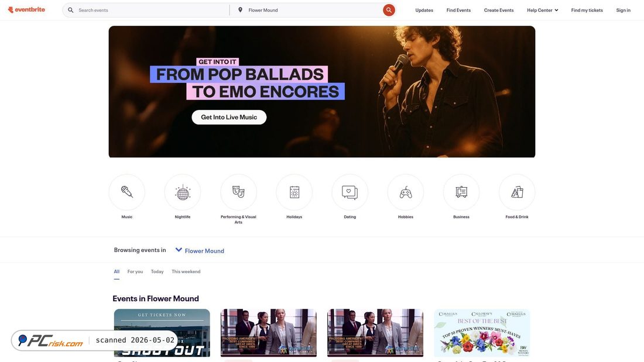Image resolution: width=644 pixels, height=362 pixels.
Task: Switch to the This weekend tab
Action: 186,272
